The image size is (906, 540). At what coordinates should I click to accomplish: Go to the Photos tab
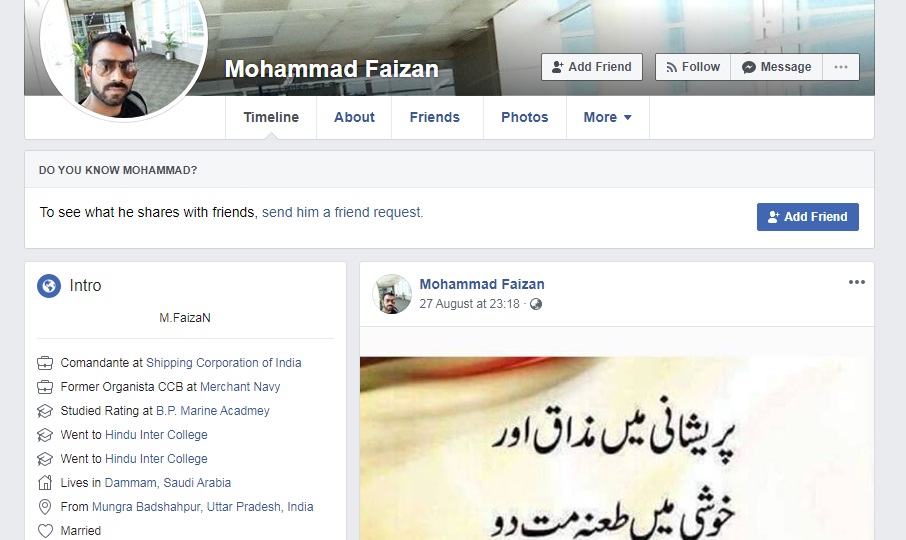point(525,117)
